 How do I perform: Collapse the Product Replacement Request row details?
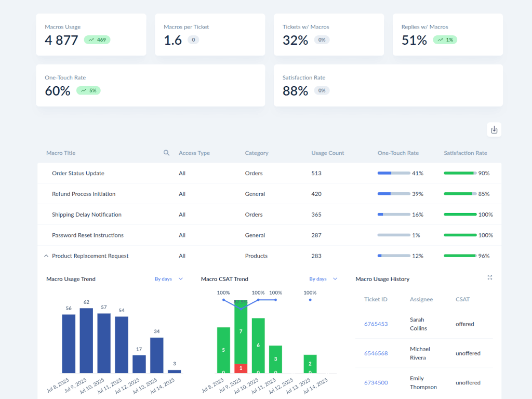coord(45,256)
